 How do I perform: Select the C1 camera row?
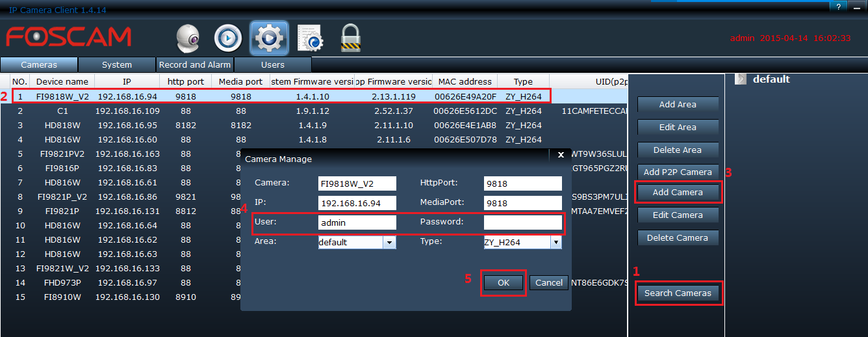[62, 111]
